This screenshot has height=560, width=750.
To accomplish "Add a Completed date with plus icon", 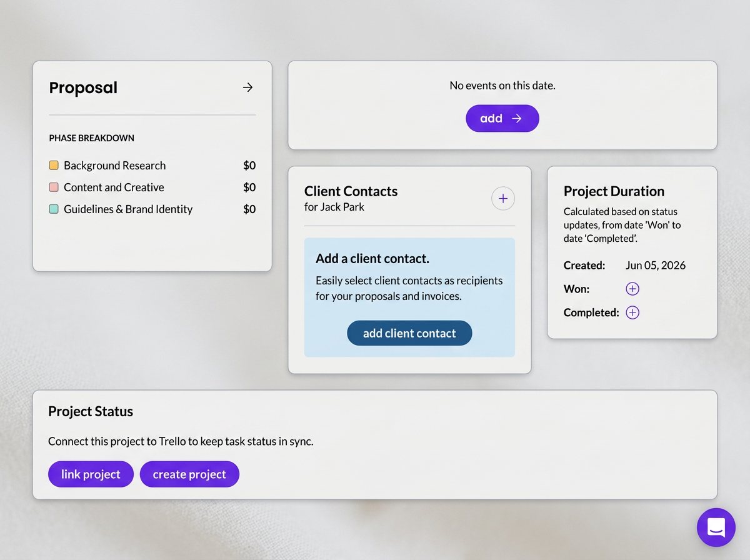I will (632, 312).
